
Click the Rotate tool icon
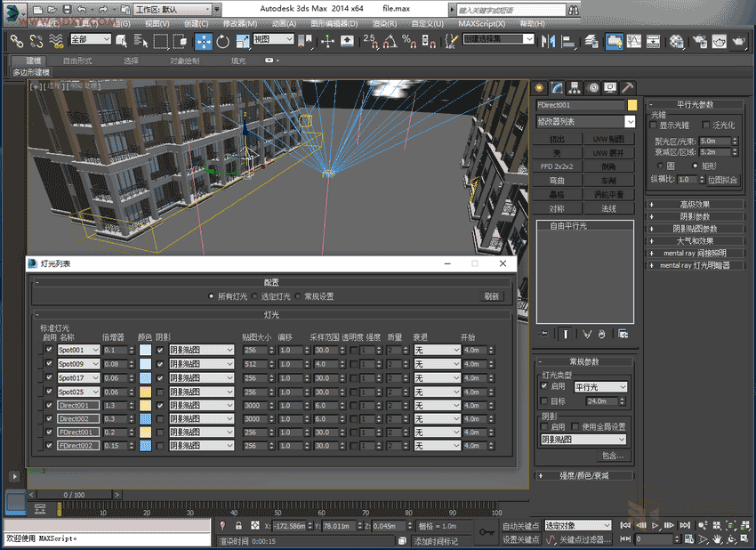[x=222, y=41]
